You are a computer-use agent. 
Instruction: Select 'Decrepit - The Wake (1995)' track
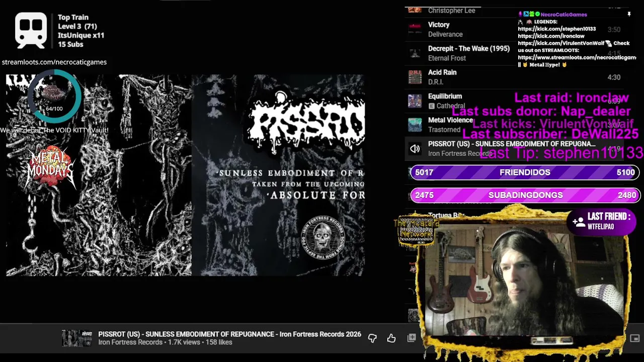(469, 49)
